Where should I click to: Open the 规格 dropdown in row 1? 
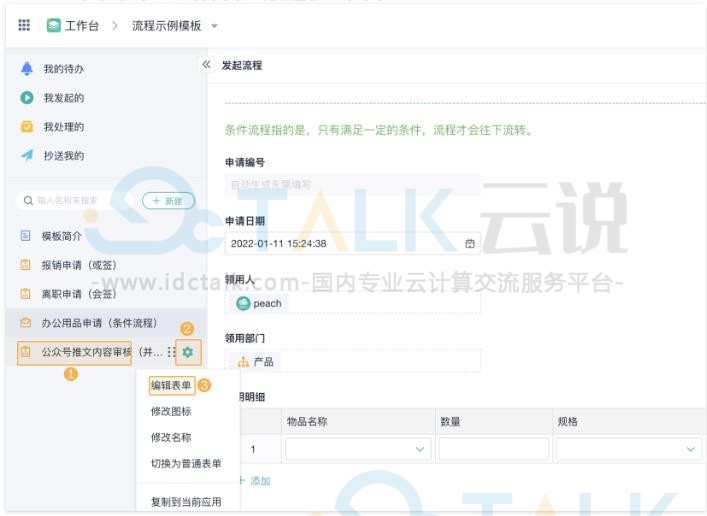(629, 449)
